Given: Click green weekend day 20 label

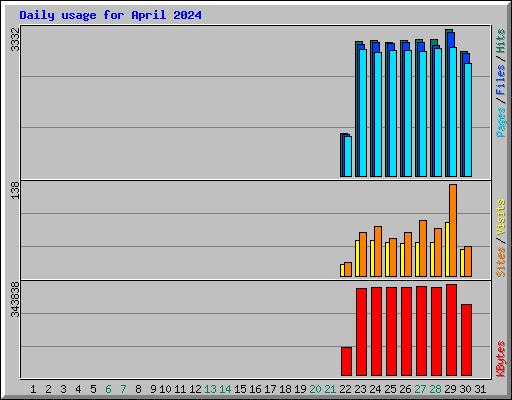Looking at the screenshot, I should [315, 389].
